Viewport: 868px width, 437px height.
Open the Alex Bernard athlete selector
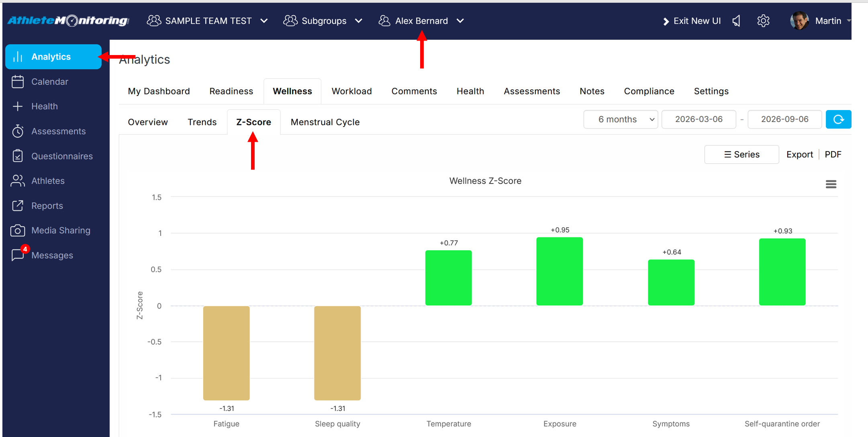pos(421,21)
